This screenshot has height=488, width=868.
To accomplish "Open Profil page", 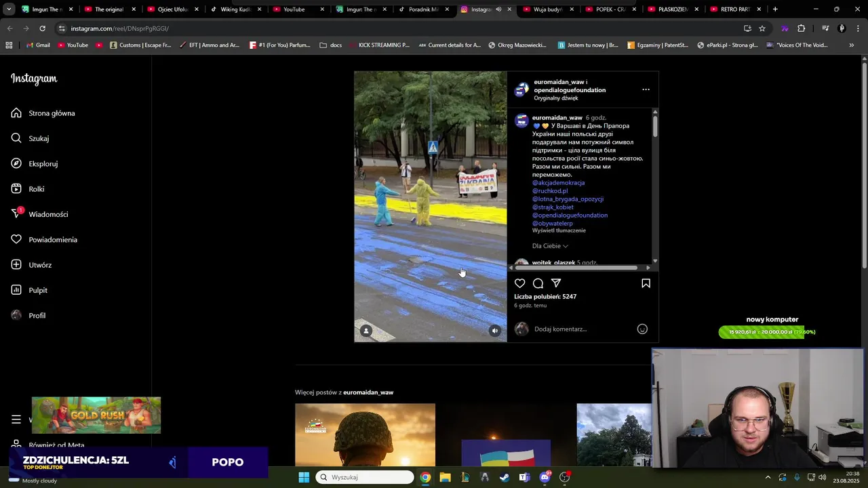I will [x=28, y=316].
